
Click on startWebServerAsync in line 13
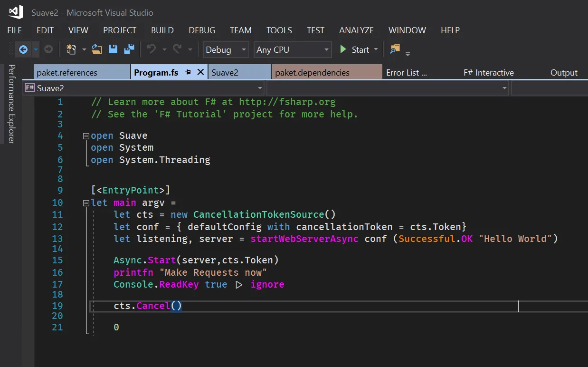[x=304, y=239]
